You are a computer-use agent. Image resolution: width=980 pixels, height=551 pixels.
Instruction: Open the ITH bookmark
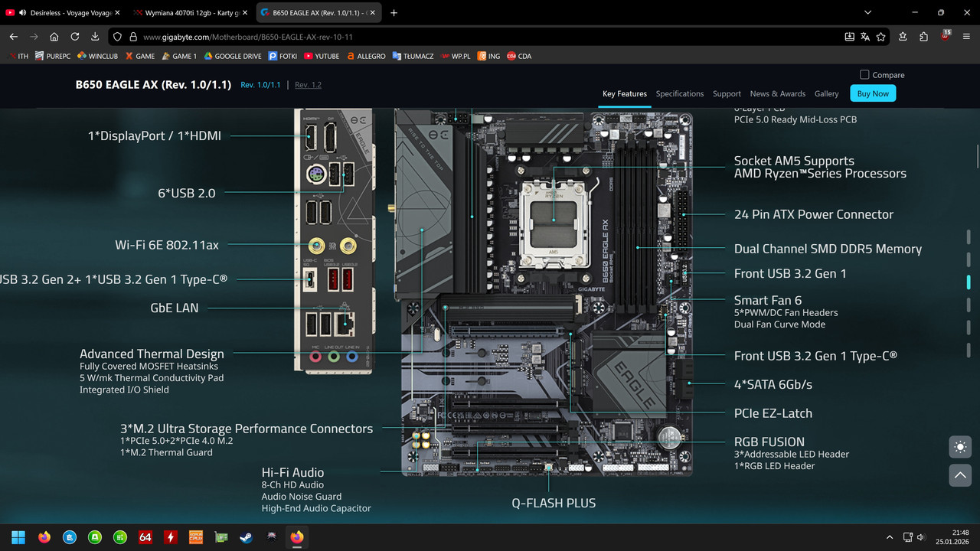(x=18, y=56)
